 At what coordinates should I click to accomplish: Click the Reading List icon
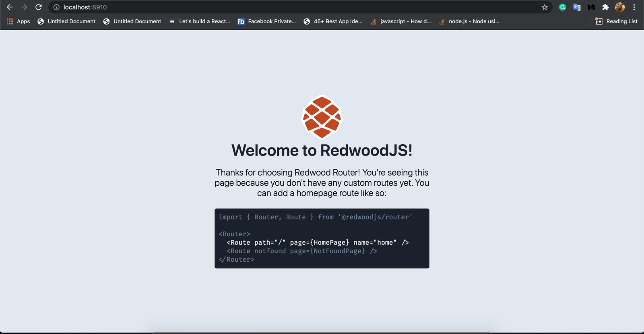coord(599,21)
